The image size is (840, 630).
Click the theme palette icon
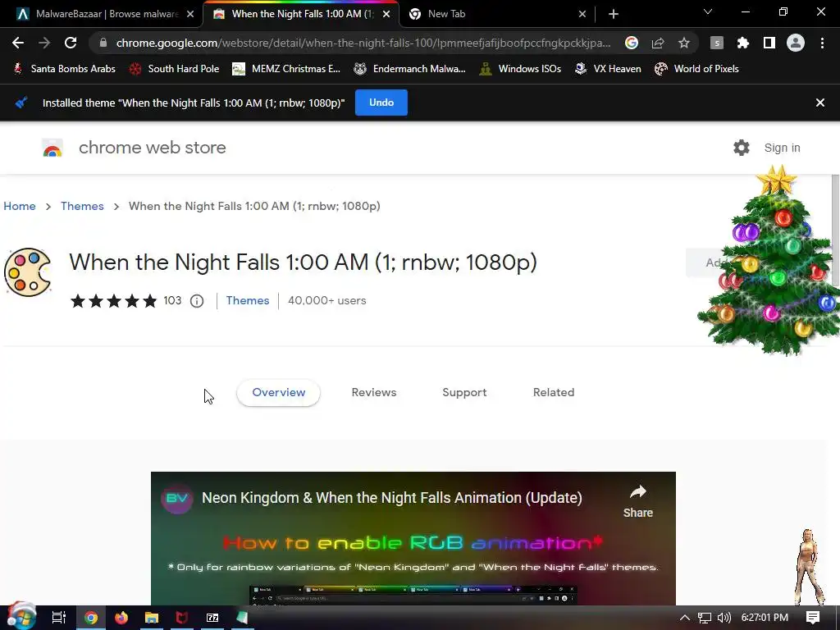coord(27,272)
